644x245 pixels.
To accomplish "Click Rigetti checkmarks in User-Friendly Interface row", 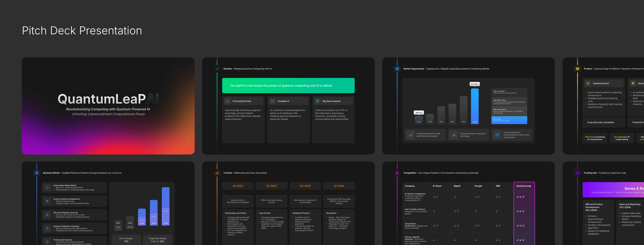I will point(456,211).
